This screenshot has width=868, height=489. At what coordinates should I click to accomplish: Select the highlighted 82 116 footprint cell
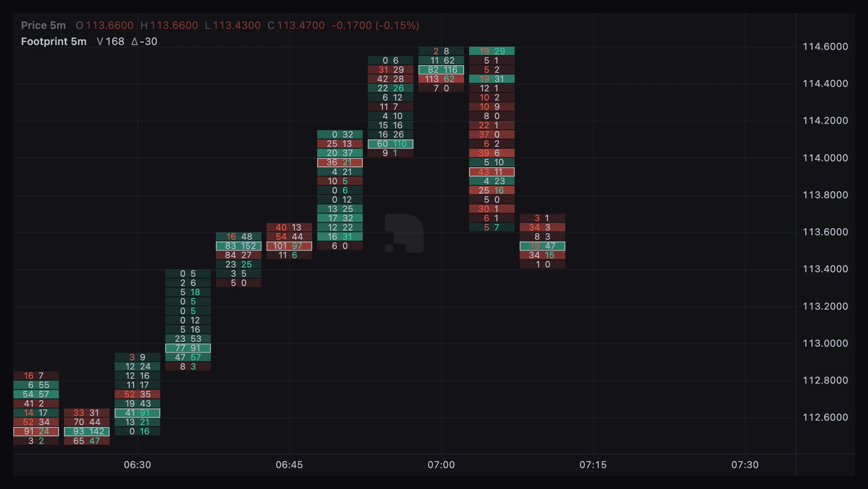441,70
